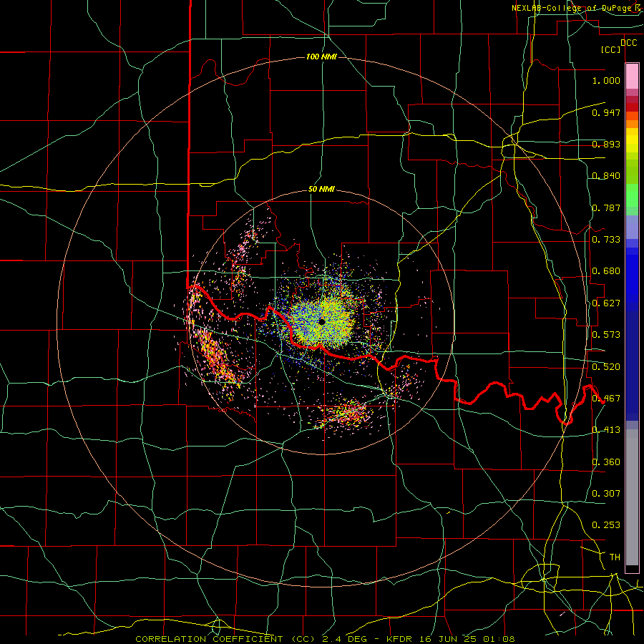
Task: Click the DCC label above the color scale
Action: coord(628,43)
